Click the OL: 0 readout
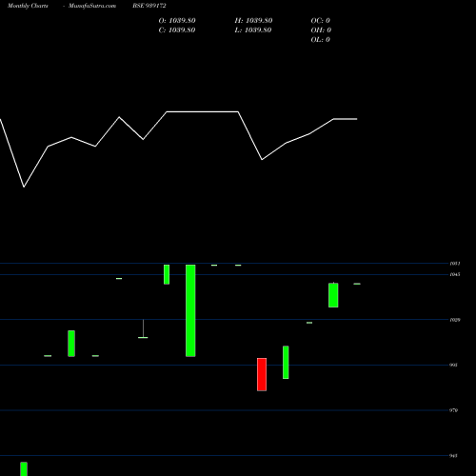The image size is (476, 476). click(x=321, y=40)
